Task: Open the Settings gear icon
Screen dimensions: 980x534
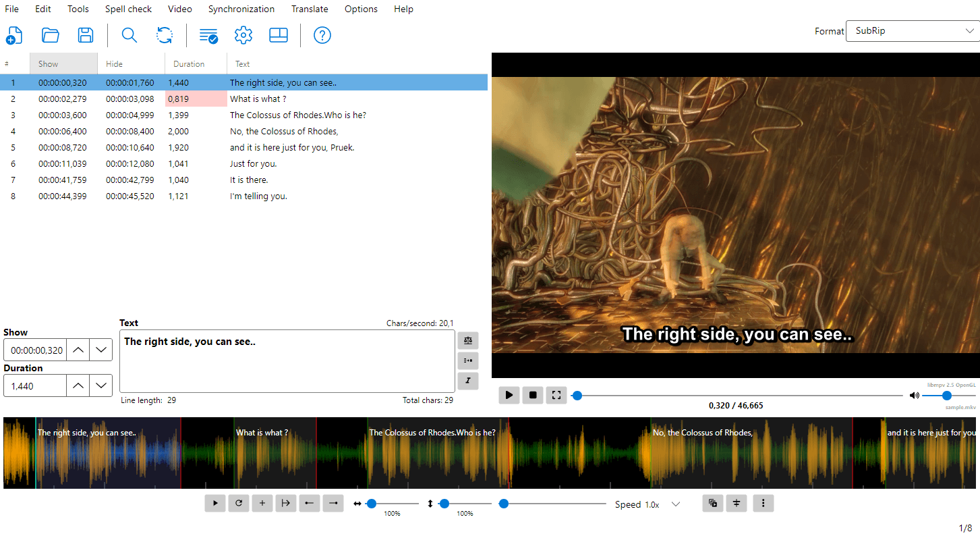Action: pos(243,36)
